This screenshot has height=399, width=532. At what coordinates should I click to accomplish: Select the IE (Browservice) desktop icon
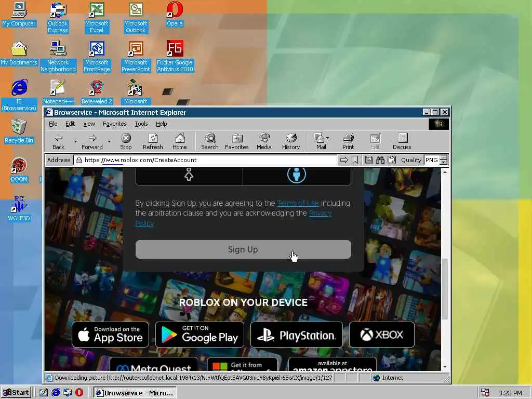(19, 96)
